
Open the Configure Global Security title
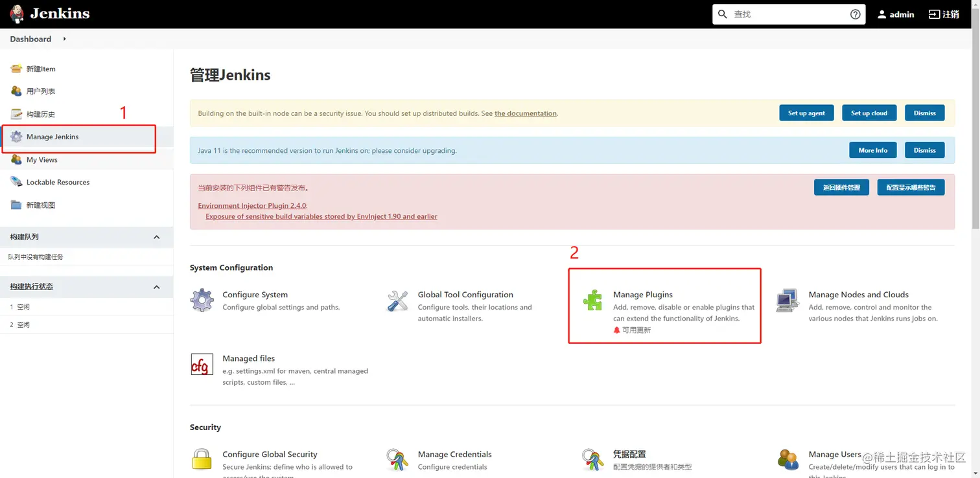click(x=270, y=454)
